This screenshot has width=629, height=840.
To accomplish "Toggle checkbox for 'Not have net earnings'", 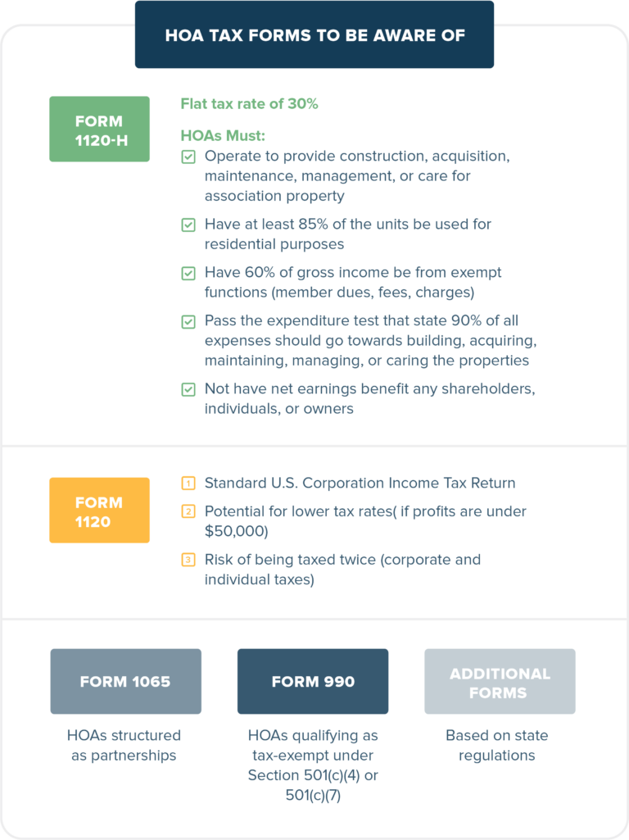I will point(188,389).
